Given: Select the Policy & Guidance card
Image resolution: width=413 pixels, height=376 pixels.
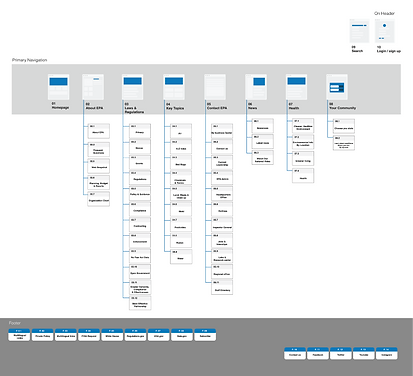Looking at the screenshot, I should [140, 193].
